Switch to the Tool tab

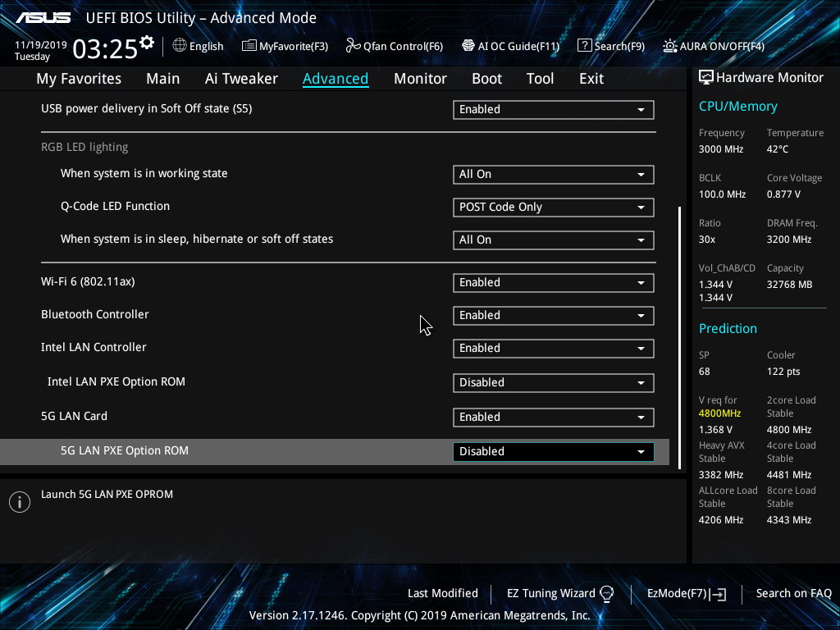540,79
